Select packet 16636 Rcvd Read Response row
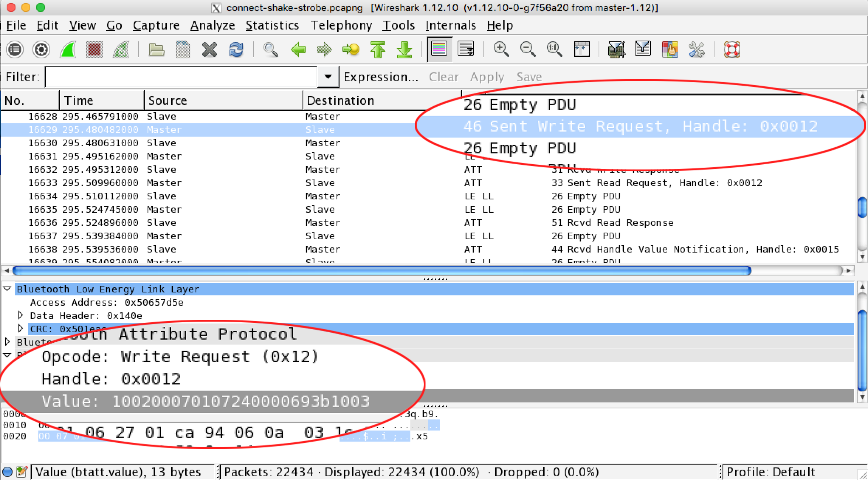The image size is (868, 480). (428, 223)
